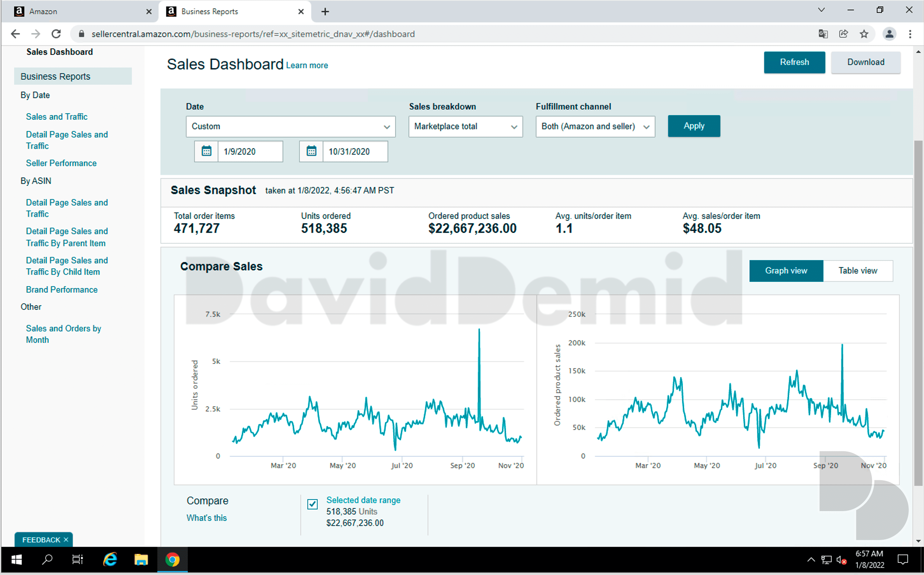Screen dimensions: 924x575
Task: Open Sales and Traffic report by date
Action: [57, 117]
